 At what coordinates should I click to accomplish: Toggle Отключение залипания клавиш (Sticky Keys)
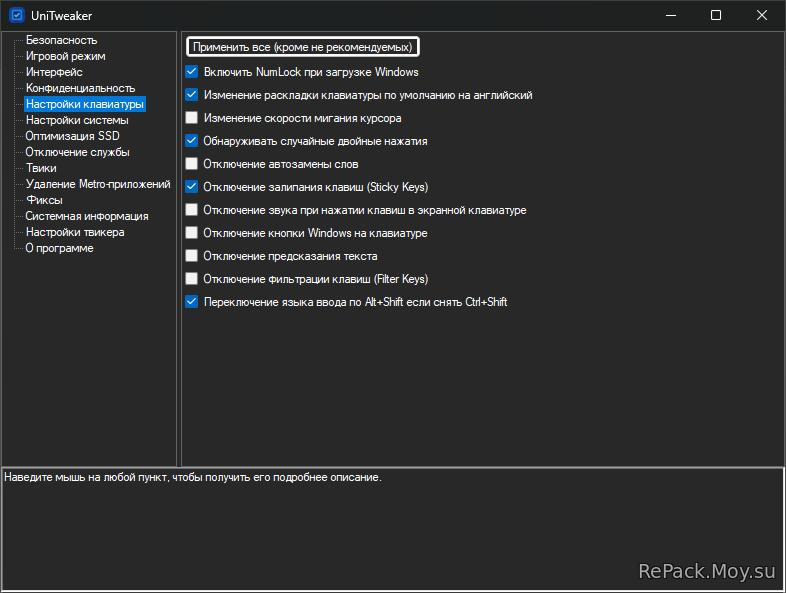point(191,187)
